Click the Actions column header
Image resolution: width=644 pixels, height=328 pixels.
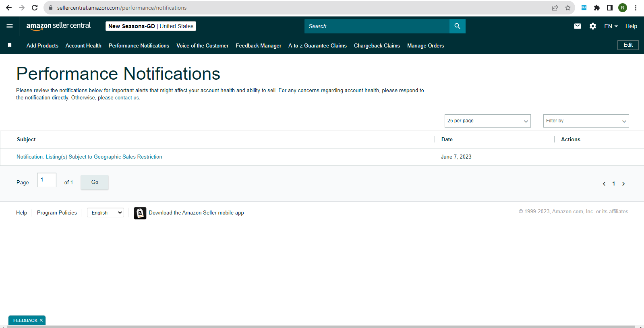571,140
